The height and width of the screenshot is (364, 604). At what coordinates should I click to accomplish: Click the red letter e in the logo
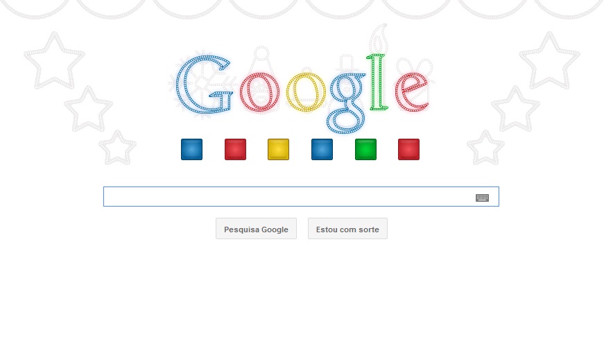412,92
